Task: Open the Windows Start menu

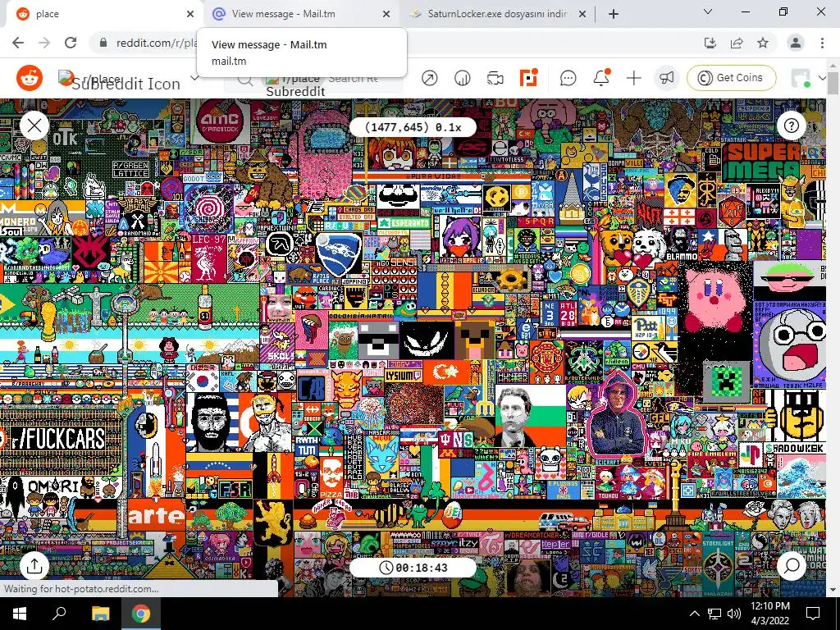Action: (20, 614)
